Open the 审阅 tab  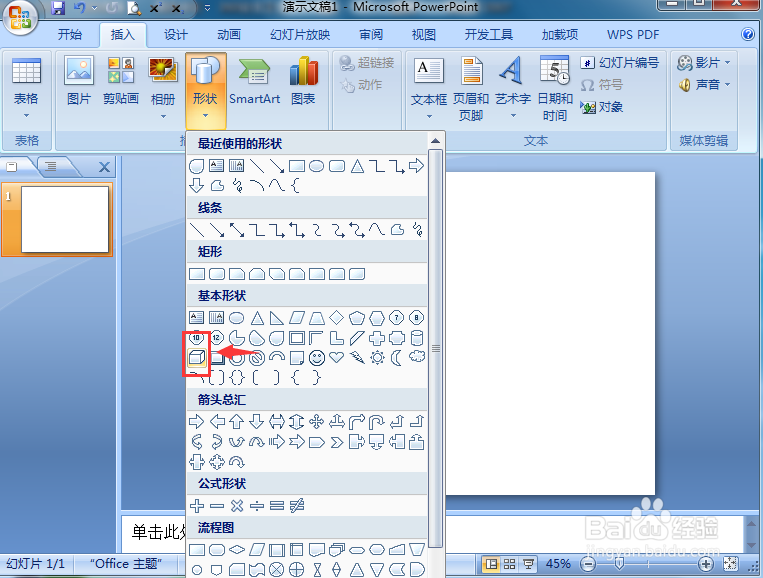[x=371, y=35]
